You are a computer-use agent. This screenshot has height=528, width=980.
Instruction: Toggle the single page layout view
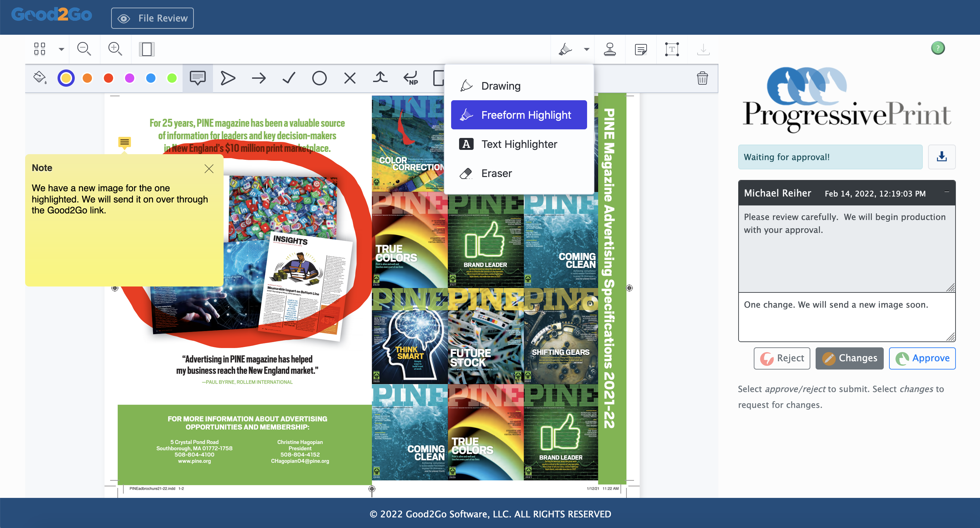(x=147, y=49)
